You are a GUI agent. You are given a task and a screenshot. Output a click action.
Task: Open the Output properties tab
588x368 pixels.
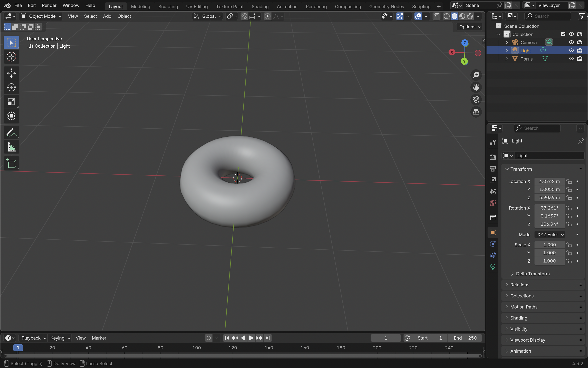pyautogui.click(x=493, y=168)
